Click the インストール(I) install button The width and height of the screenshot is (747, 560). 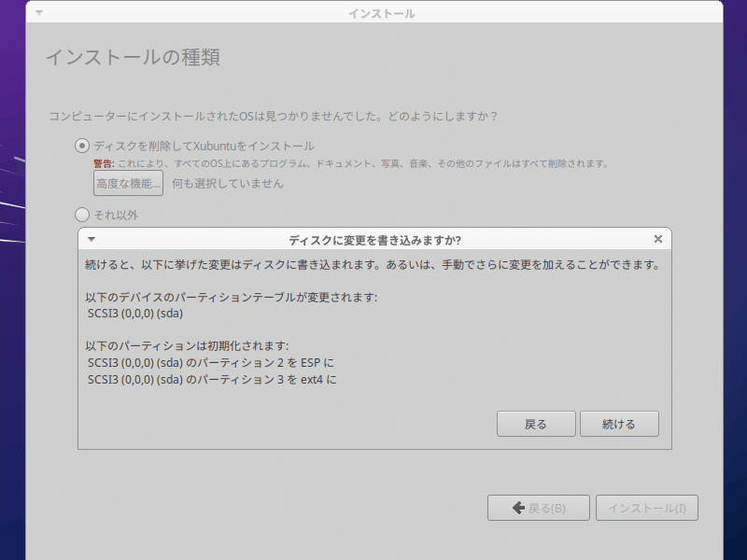[647, 508]
